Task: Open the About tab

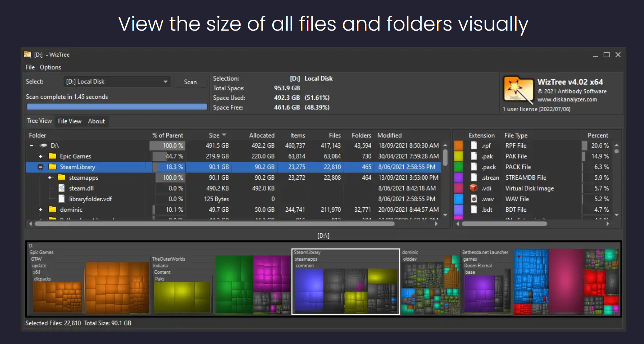Action: click(x=96, y=121)
